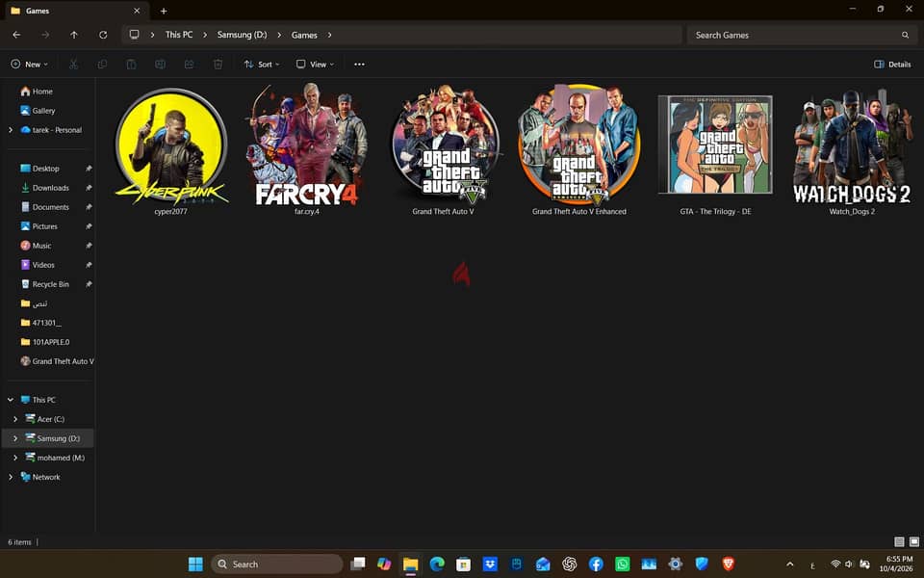Switch to large thumbnails view in status bar

click(x=914, y=541)
